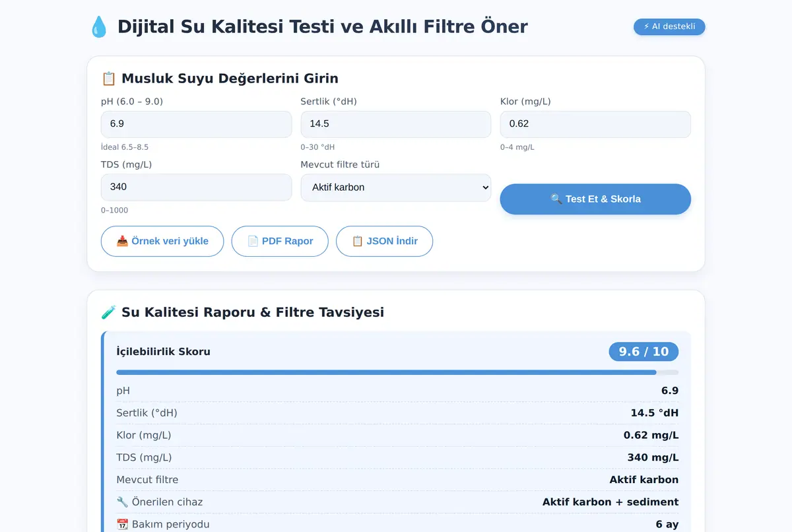Click the calendar icon beside Bakım periyodu
This screenshot has height=532, width=792.
click(x=122, y=525)
